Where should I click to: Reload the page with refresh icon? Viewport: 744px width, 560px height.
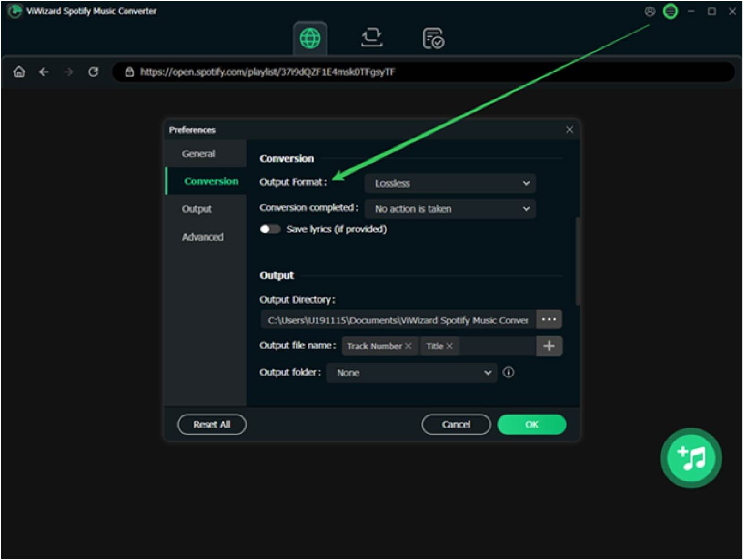click(x=93, y=72)
